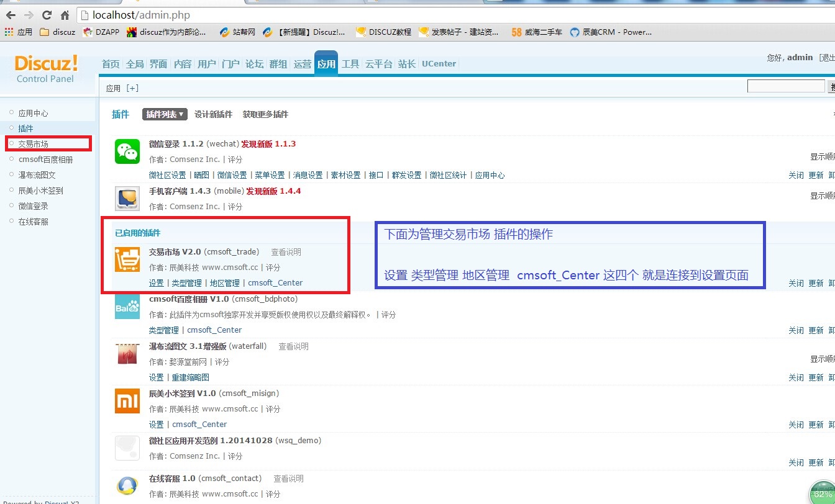Open the DISCUZ教程 bookmark
Screen dimensions: 835x504
pos(383,32)
